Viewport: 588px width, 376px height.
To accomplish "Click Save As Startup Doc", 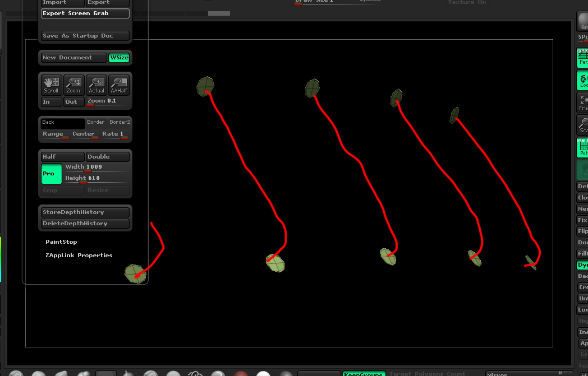I will tap(85, 36).
